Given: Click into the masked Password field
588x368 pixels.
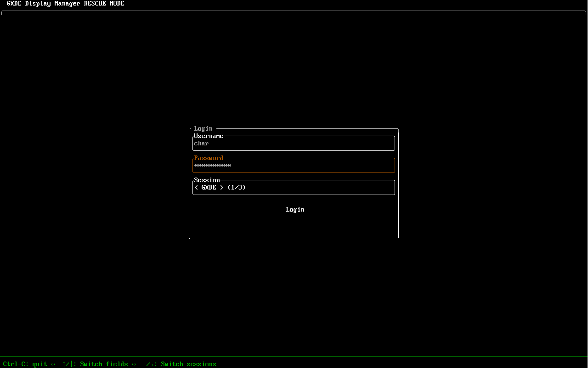Looking at the screenshot, I should [x=294, y=165].
